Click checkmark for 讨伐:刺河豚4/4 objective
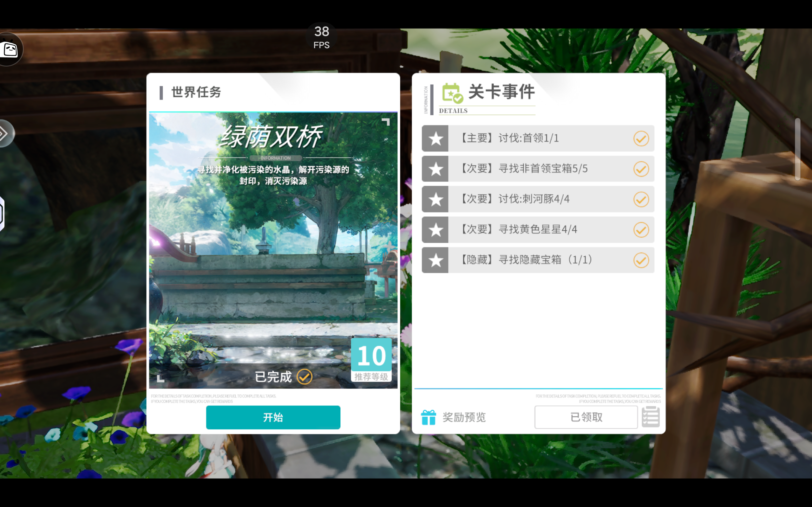Screen dimensions: 812x507 (641, 199)
